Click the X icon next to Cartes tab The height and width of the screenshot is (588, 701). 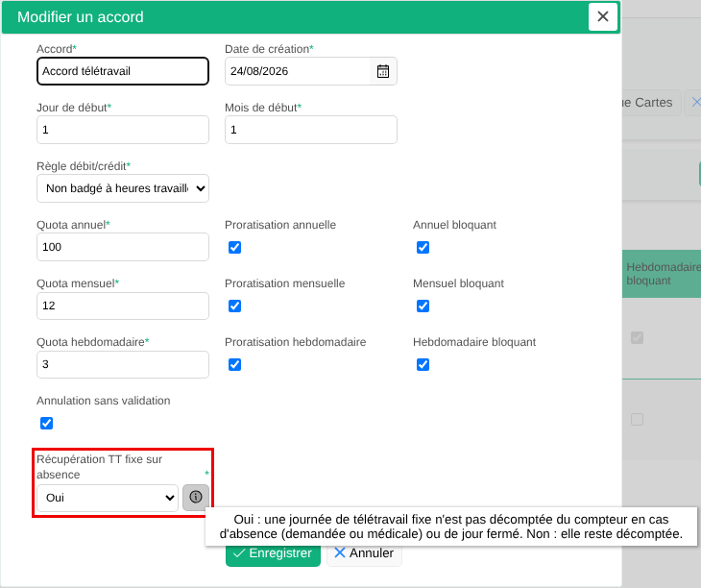(x=696, y=103)
